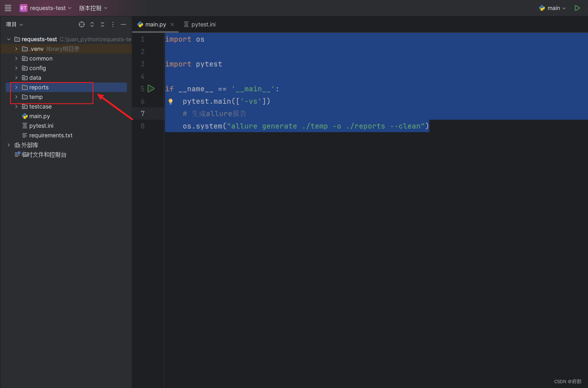
Task: Click the RT project avatar icon
Action: point(23,8)
